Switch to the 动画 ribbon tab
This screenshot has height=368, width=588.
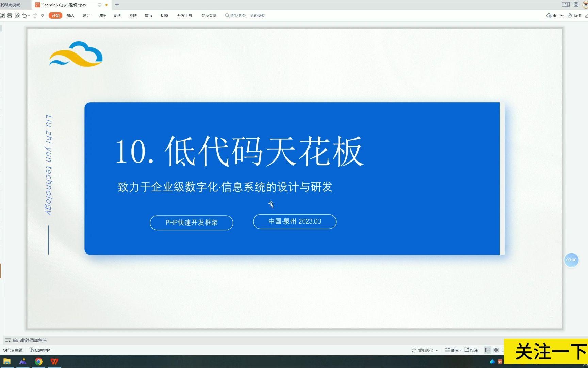(118, 15)
